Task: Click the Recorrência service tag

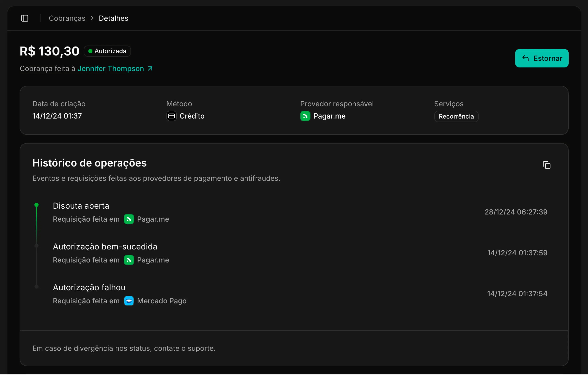Action: 456,116
